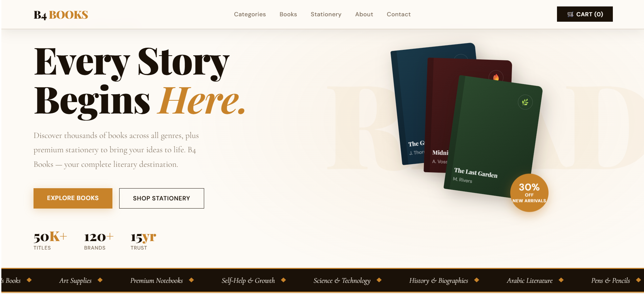
Task: Click the cart icon in the CART button
Action: (571, 14)
